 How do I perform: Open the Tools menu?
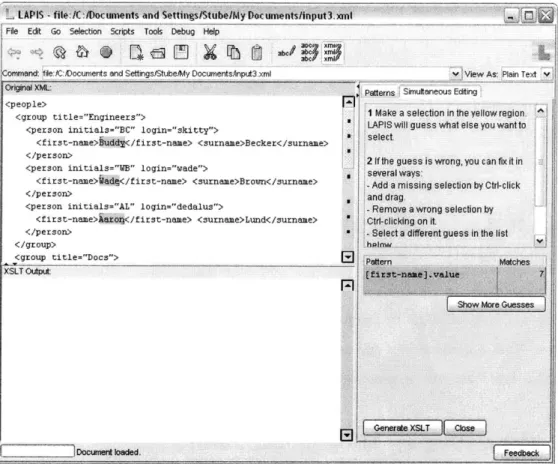[x=153, y=31]
